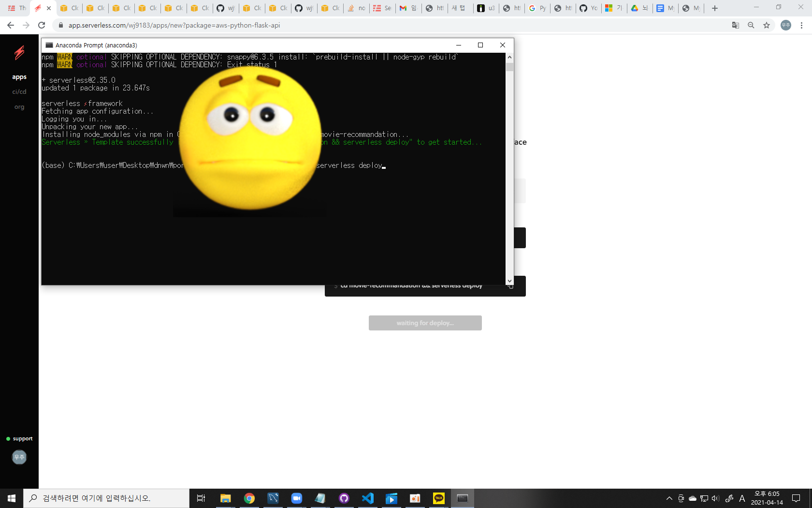Show hidden system tray icons
This screenshot has height=508, width=812.
coord(669,498)
